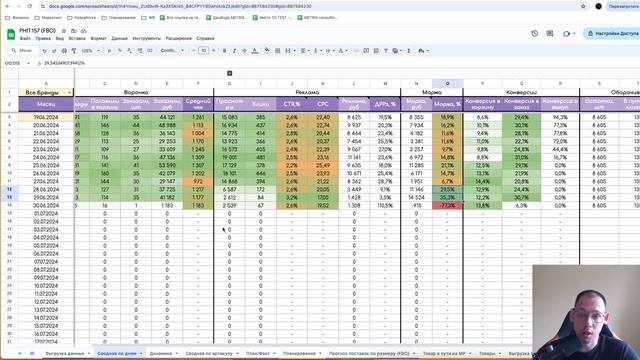Switch to the Выгрузка данных sheet tab
This screenshot has height=360, width=640.
tap(65, 353)
